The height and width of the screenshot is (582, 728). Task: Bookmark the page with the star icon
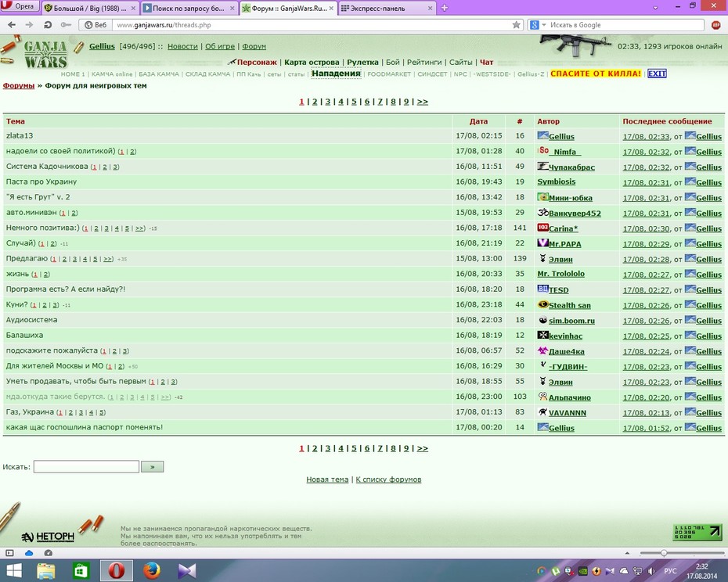click(517, 25)
